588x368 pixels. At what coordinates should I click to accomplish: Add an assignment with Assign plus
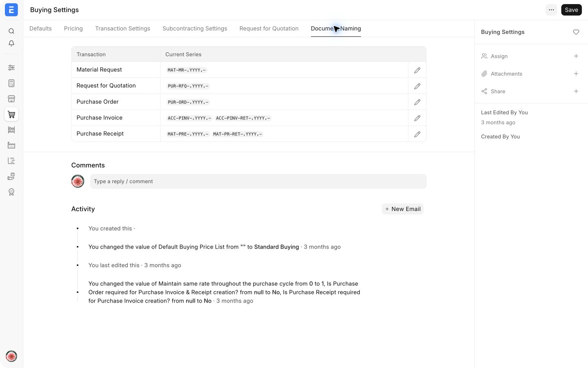[x=576, y=56]
